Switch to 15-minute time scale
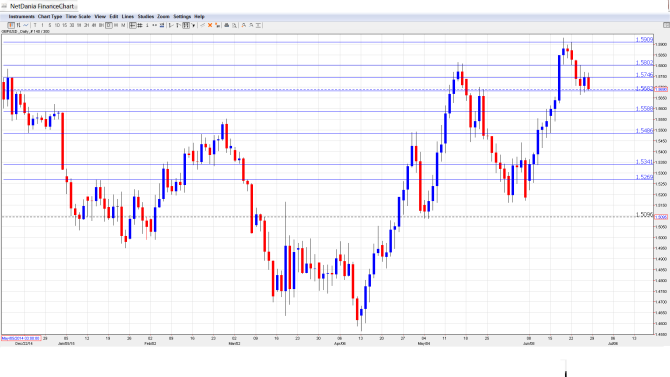 tap(65, 26)
